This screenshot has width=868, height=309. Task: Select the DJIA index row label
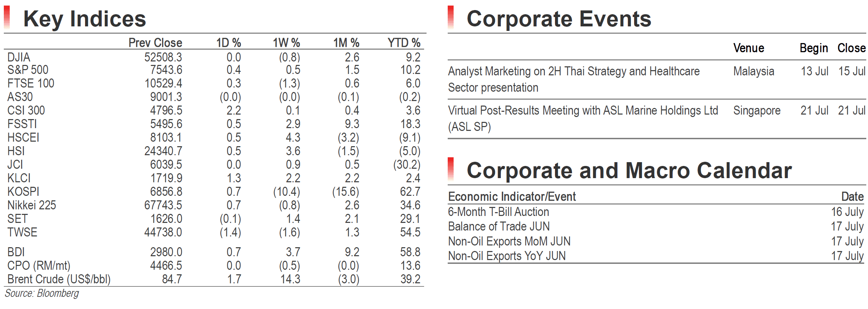pyautogui.click(x=19, y=57)
